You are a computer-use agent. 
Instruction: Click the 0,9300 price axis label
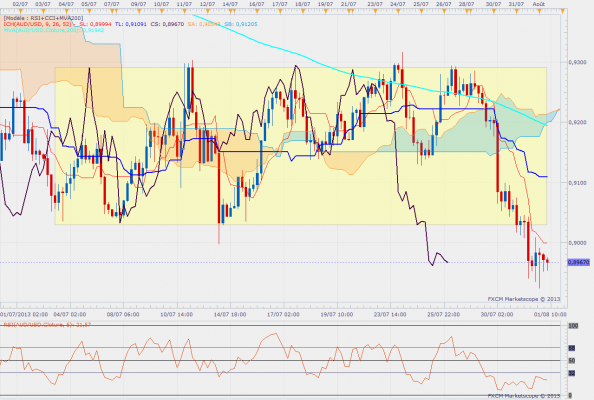tap(577, 62)
